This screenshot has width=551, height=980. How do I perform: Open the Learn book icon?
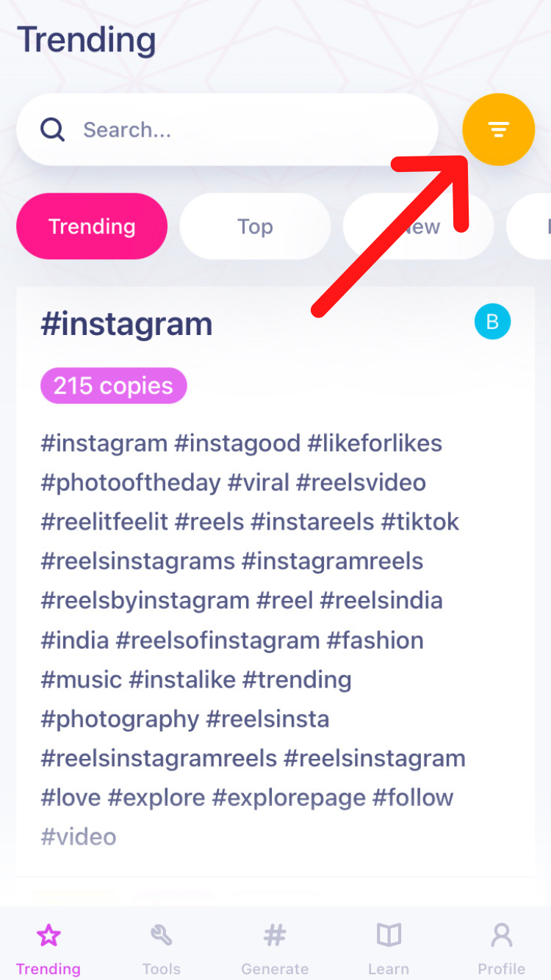pyautogui.click(x=389, y=935)
